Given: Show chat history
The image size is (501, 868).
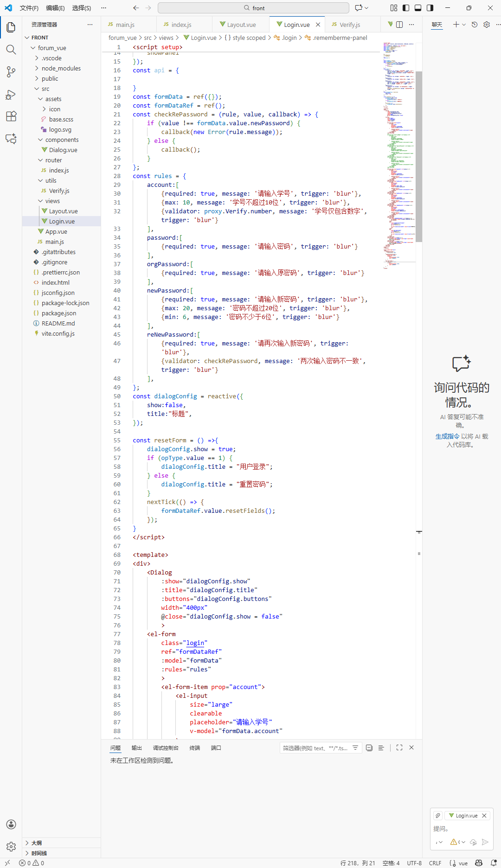Looking at the screenshot, I should click(x=474, y=25).
